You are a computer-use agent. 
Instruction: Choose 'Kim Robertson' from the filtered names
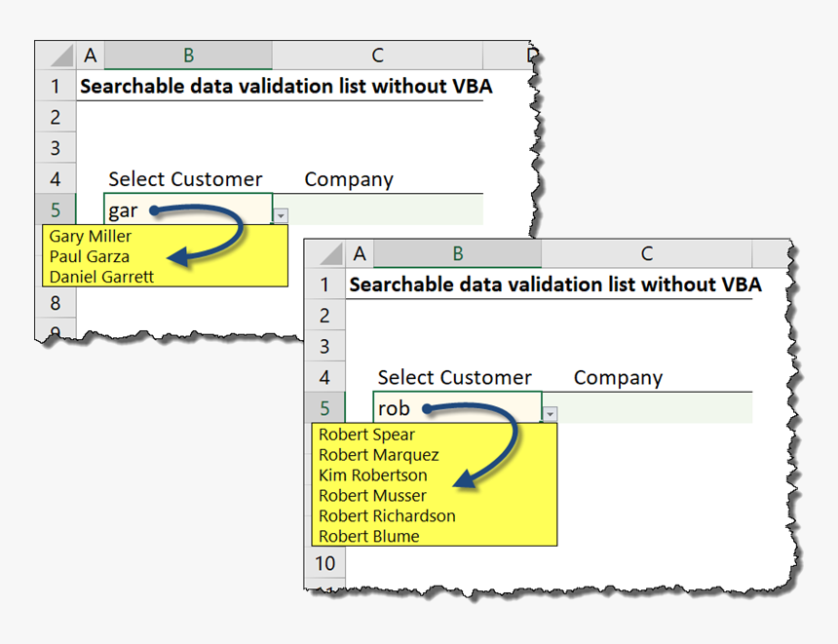[373, 475]
